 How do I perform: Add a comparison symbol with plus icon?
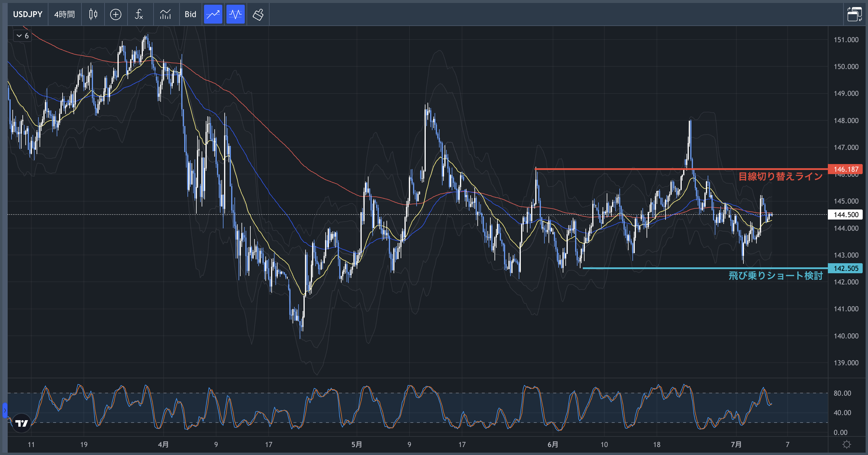tap(115, 14)
